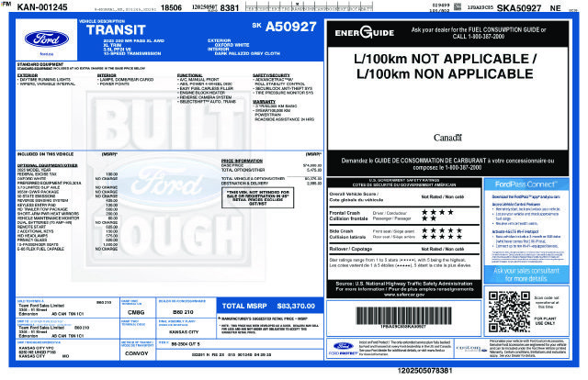Click KAN-001245 at top left

pos(42,6)
